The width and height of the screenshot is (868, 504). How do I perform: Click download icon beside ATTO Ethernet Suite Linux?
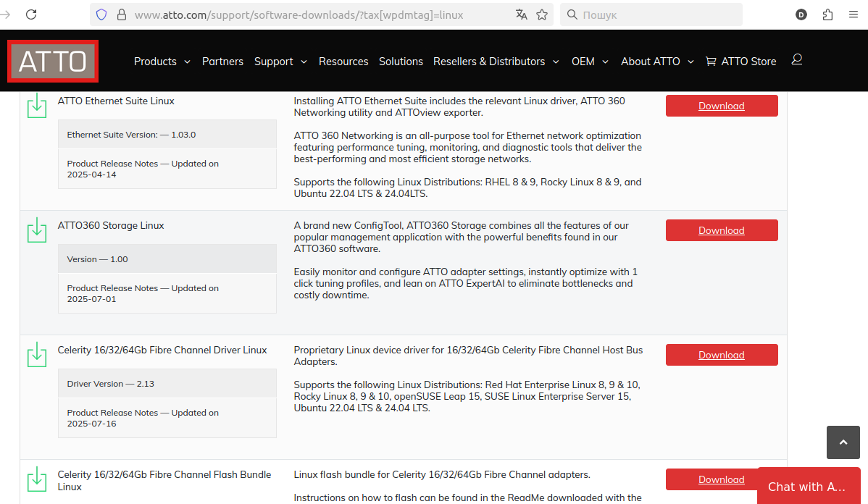point(37,106)
